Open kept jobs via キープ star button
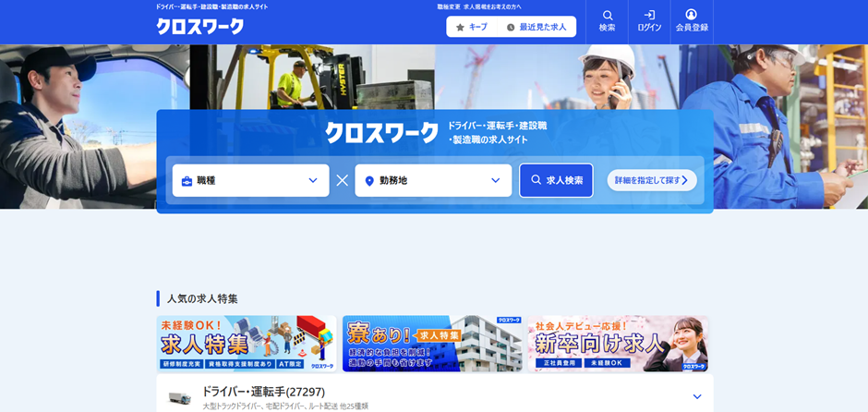The image size is (868, 412). point(472,27)
